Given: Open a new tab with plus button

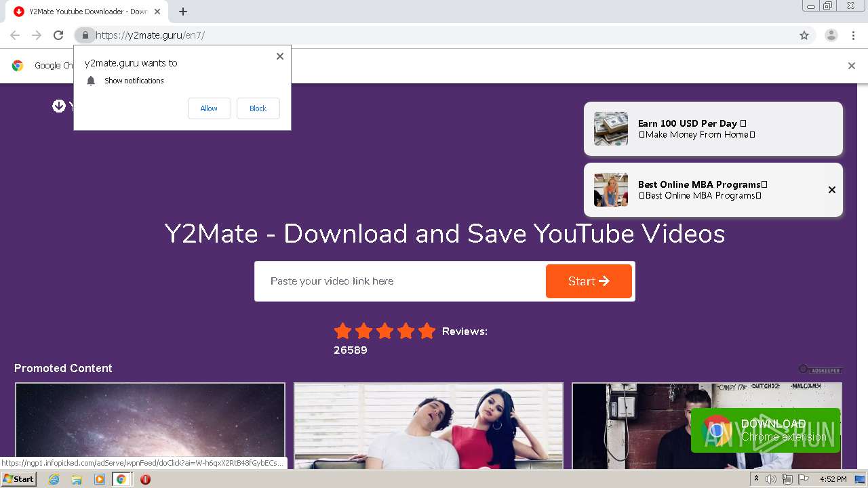Looking at the screenshot, I should (x=183, y=12).
